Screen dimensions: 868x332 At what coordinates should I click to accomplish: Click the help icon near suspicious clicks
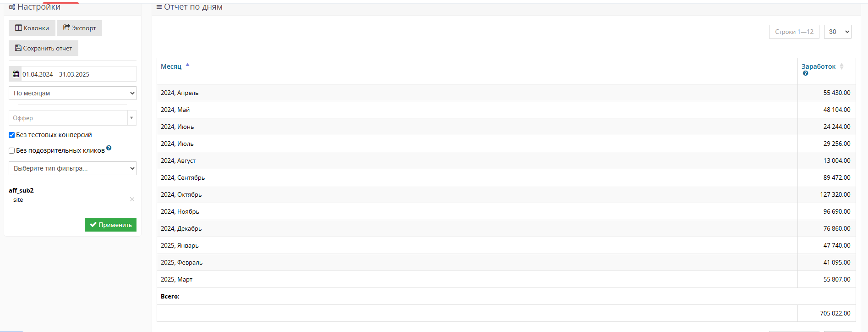click(109, 148)
